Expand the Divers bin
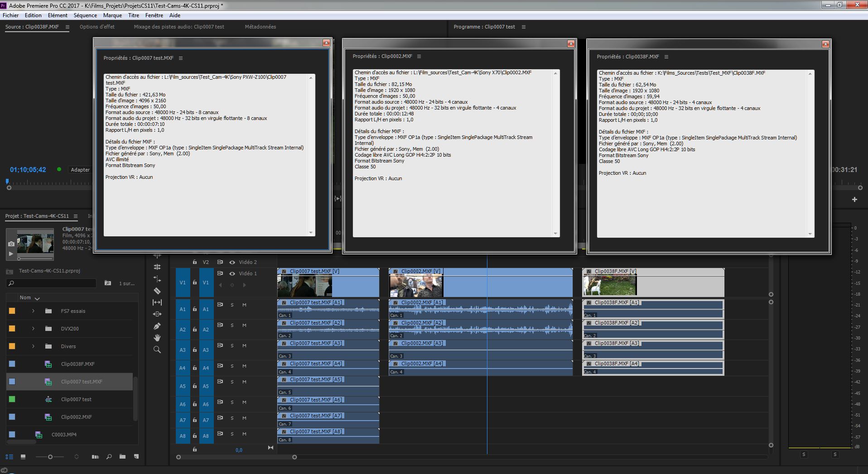This screenshot has width=868, height=474. [x=33, y=346]
